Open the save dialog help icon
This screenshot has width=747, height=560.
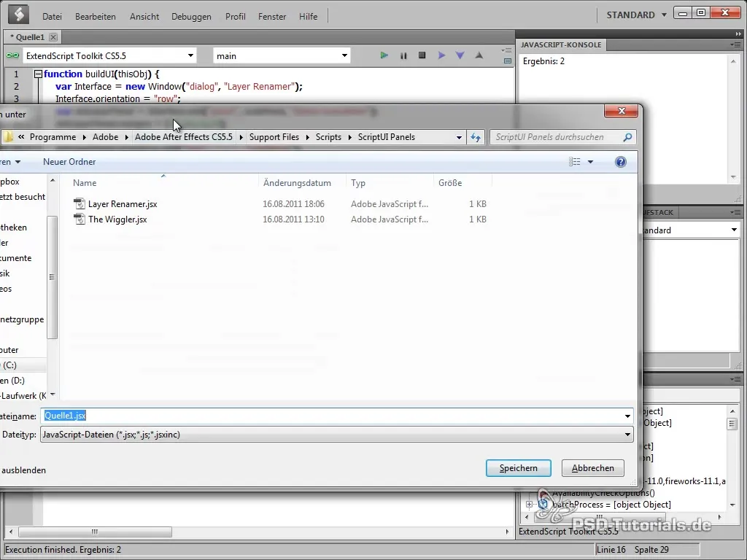tap(620, 162)
